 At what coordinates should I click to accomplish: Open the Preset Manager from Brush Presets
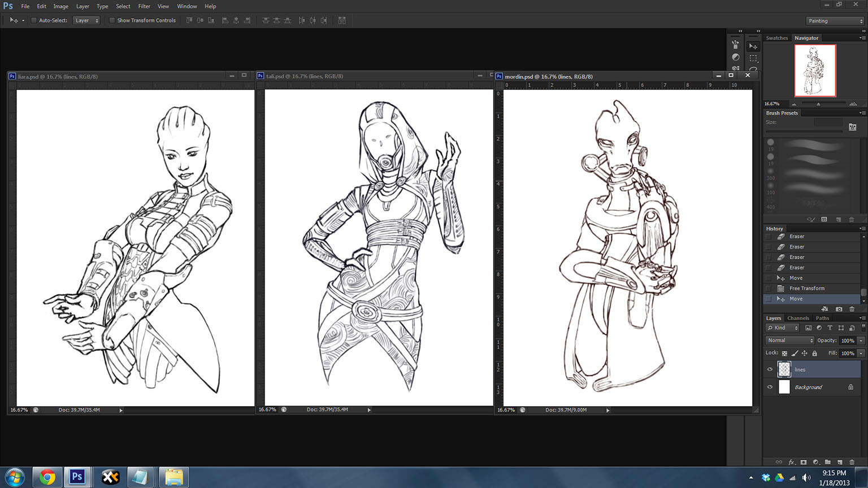click(x=824, y=219)
